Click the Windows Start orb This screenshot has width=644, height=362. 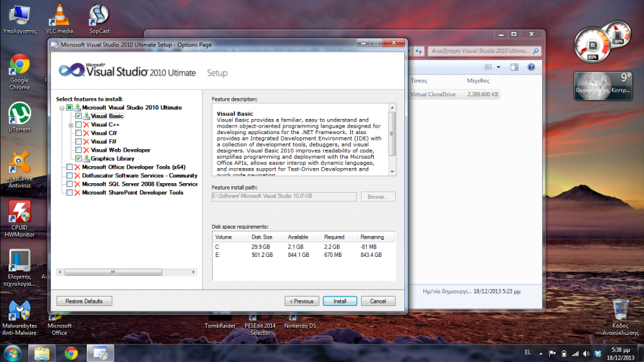point(13,353)
